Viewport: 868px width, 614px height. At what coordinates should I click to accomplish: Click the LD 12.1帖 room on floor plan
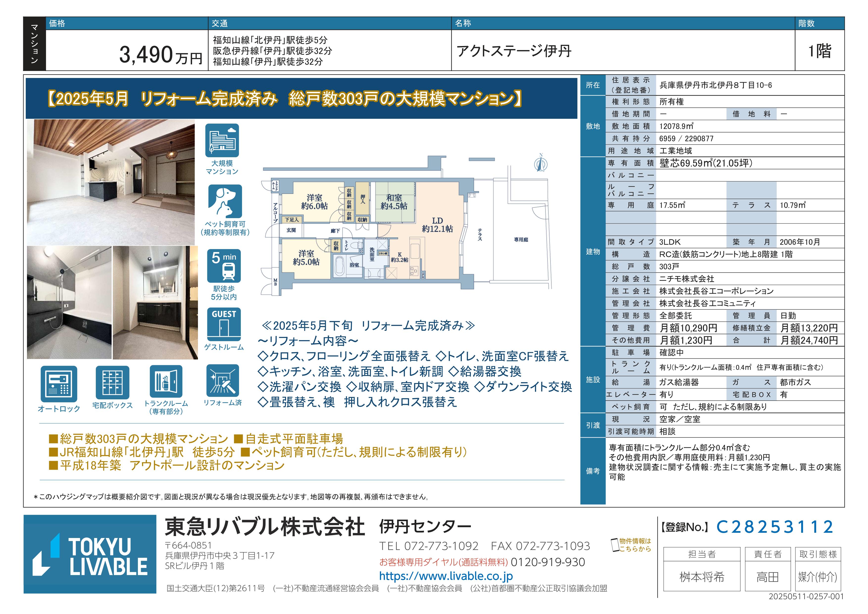pyautogui.click(x=437, y=225)
